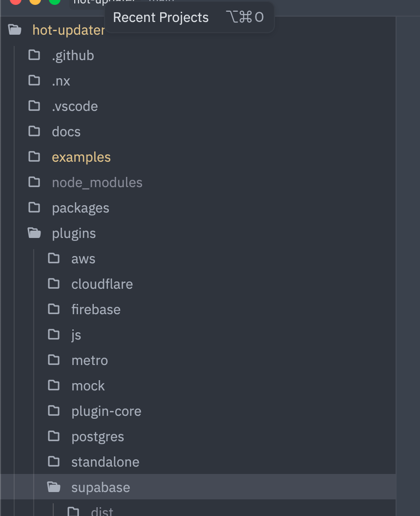This screenshot has height=516, width=420.
Task: Select the cloudflare plugin folder
Action: [x=102, y=284]
